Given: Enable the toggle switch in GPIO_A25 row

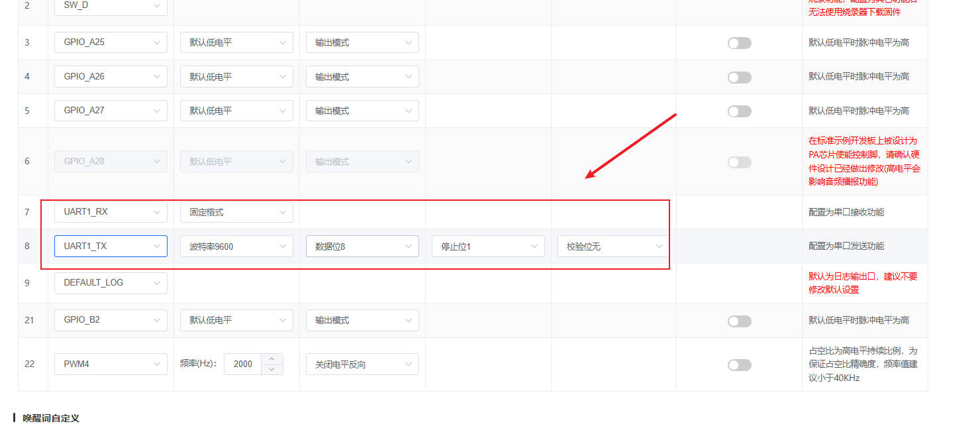Looking at the screenshot, I should click(x=739, y=43).
